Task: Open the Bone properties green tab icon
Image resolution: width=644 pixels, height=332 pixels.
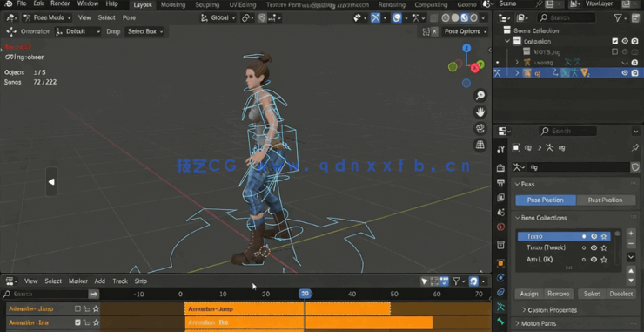Action: pos(500,321)
